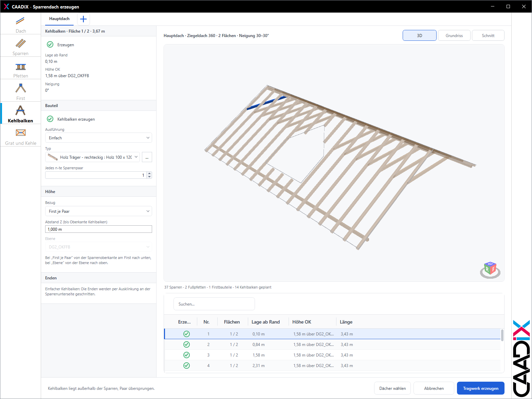Viewport: 532px width, 399px height.
Task: Switch to the Schnitt view
Action: coord(488,35)
